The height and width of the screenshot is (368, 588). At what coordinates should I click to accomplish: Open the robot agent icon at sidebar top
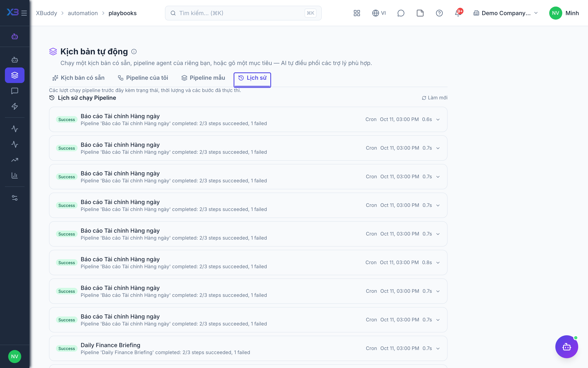(x=14, y=37)
